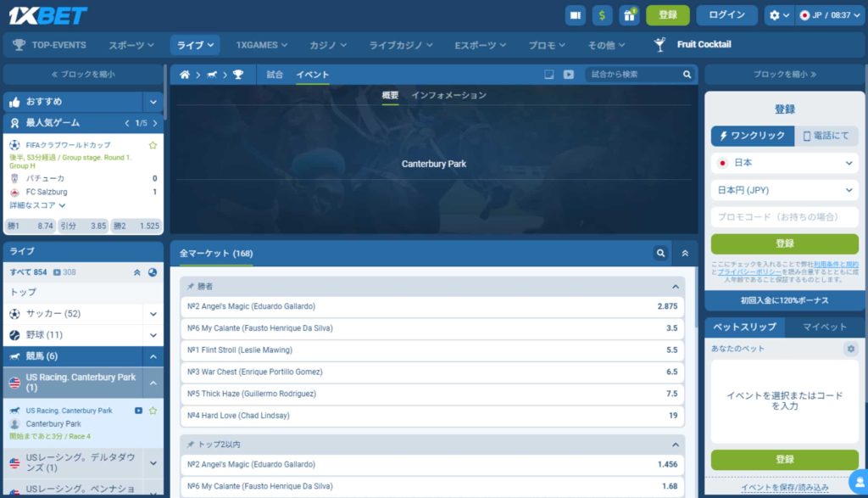Viewport: 868px width, 498px height.
Task: Open the Fruit Cocktail game link
Action: pyautogui.click(x=693, y=44)
